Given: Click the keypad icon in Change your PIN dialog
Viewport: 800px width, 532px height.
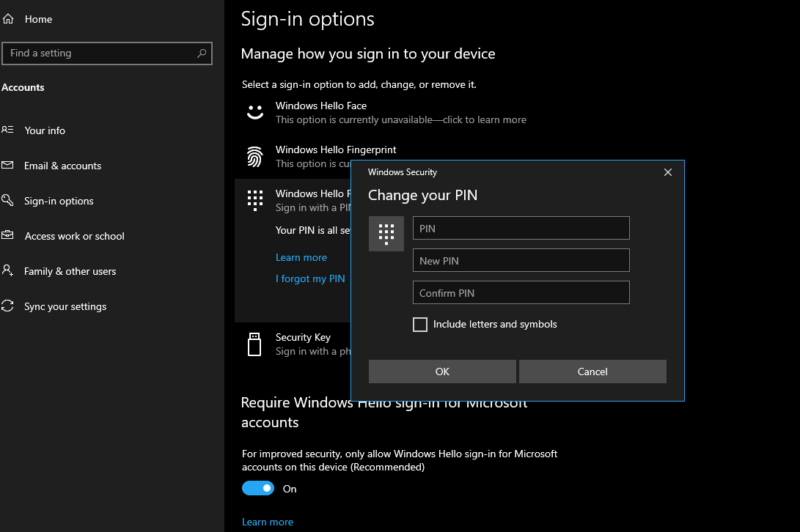Looking at the screenshot, I should 386,234.
